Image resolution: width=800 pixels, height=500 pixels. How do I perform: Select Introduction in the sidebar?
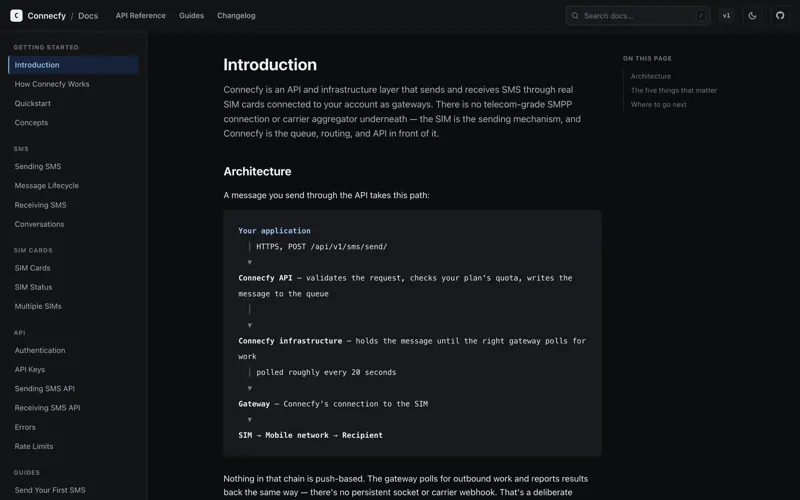[73, 65]
